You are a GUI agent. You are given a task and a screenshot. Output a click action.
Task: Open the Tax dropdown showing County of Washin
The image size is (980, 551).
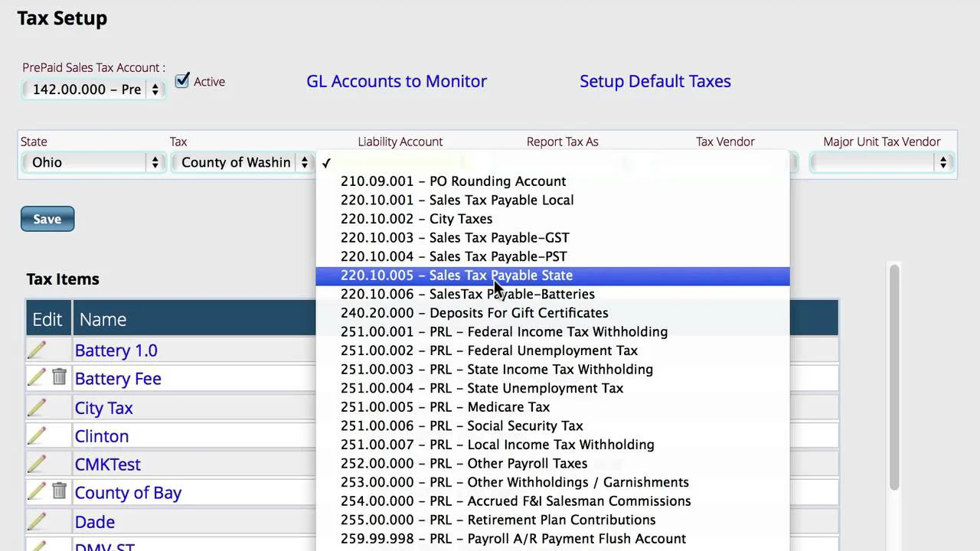(242, 162)
